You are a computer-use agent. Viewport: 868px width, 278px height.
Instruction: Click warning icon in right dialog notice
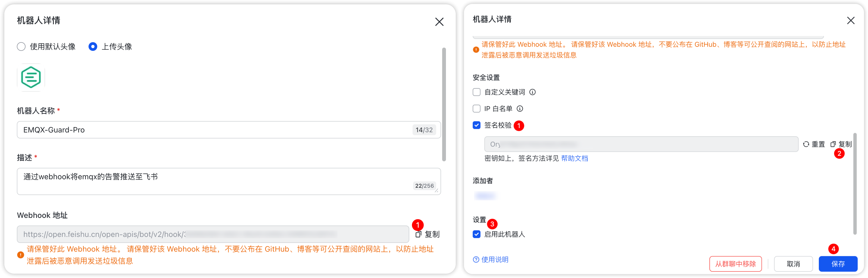point(476,50)
